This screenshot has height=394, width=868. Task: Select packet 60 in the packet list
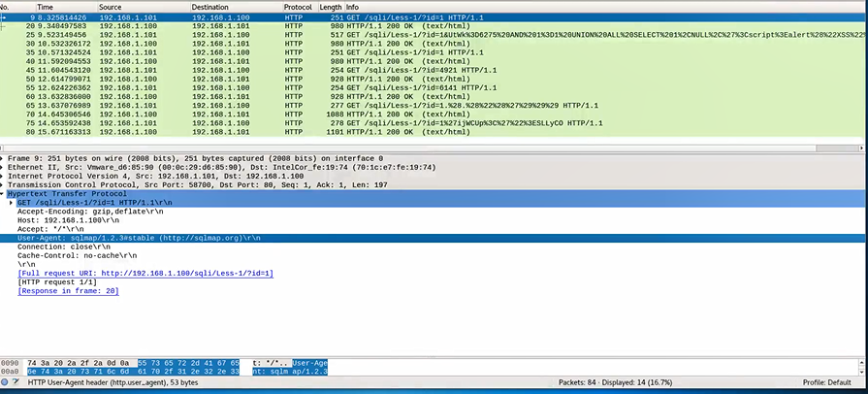432,97
